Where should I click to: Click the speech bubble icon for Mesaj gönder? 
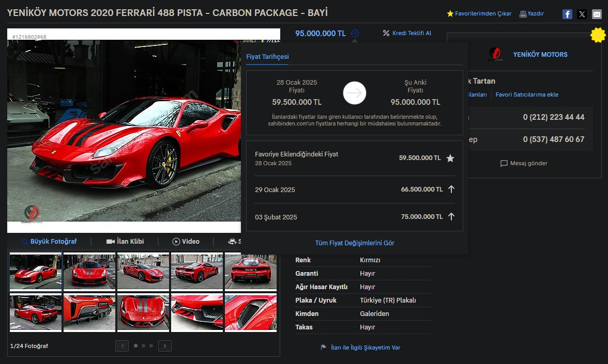click(x=504, y=163)
